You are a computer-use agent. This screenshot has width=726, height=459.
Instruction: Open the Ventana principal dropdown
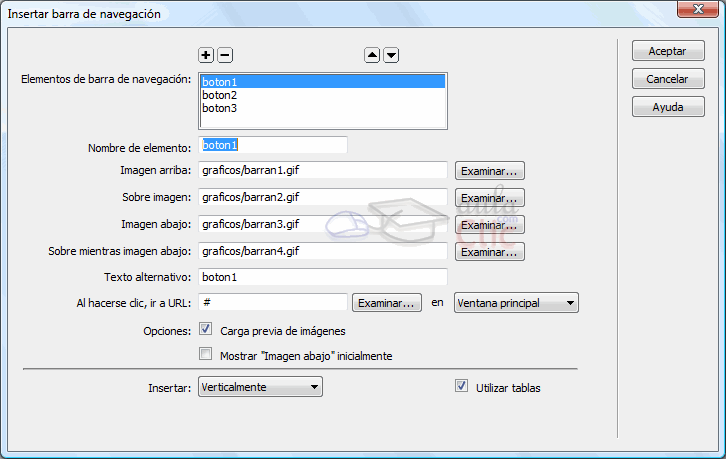(516, 302)
